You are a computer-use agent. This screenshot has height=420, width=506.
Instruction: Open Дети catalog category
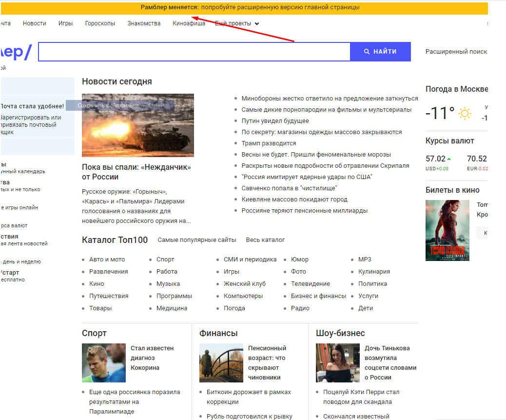366,308
